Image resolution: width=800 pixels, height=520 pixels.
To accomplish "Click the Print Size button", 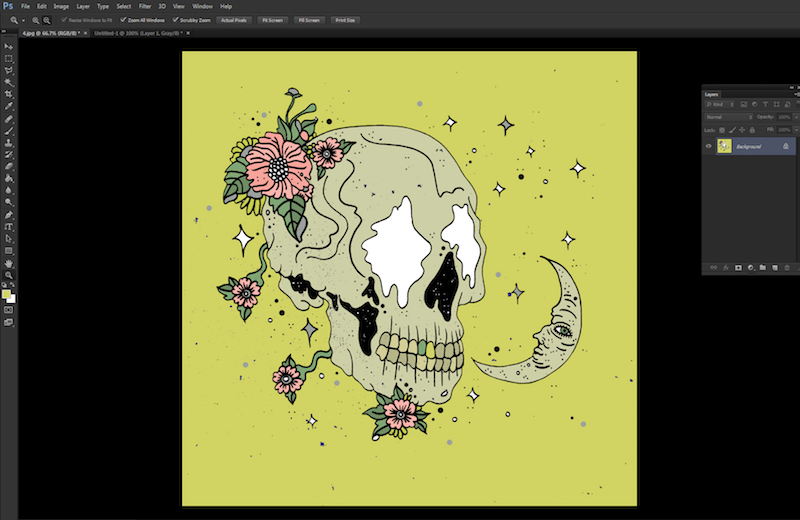I will click(x=345, y=20).
